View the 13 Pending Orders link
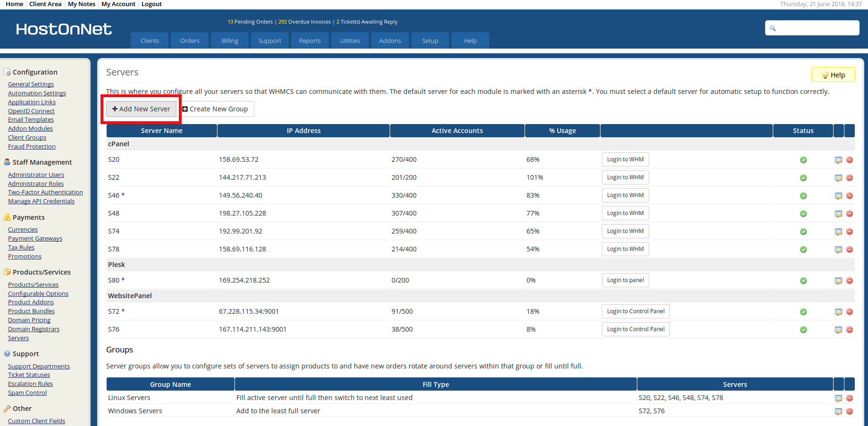Image resolution: width=868 pixels, height=426 pixels. pyautogui.click(x=250, y=22)
